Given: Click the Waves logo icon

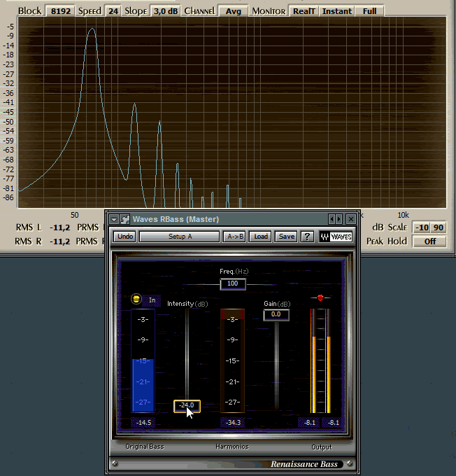Looking at the screenshot, I should point(336,237).
